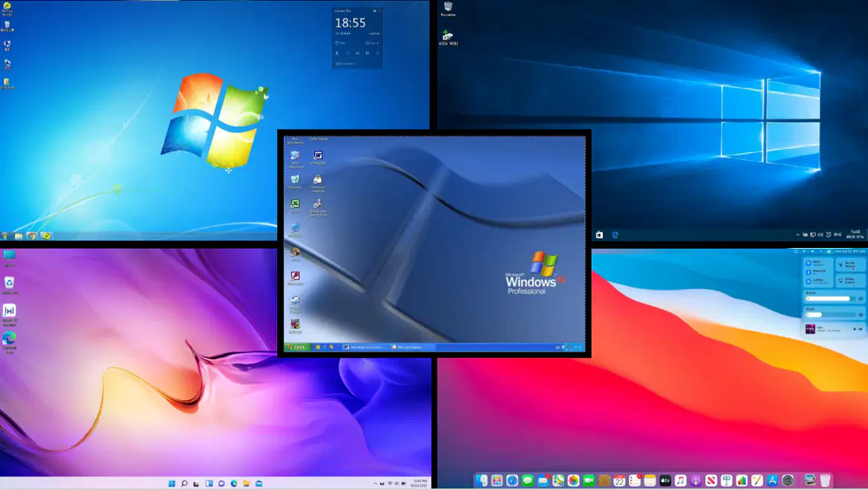Viewport: 868px width, 490px height.
Task: Open Recycle Bin on the Windows 10 desktop
Action: click(x=448, y=8)
